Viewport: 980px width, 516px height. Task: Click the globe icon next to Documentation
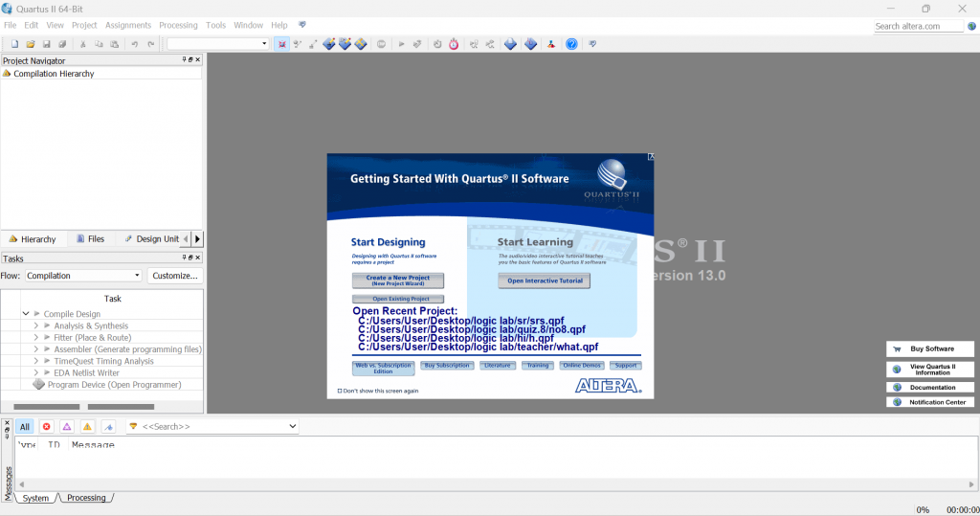tap(897, 387)
